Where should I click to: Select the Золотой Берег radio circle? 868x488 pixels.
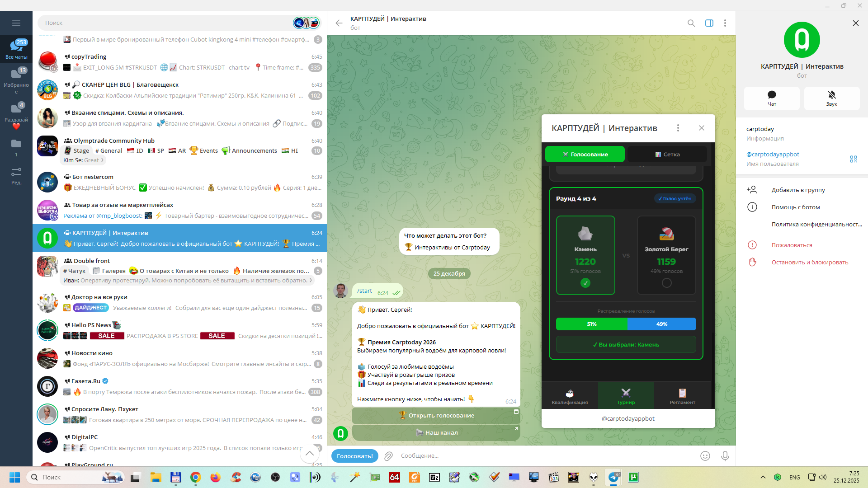(666, 283)
